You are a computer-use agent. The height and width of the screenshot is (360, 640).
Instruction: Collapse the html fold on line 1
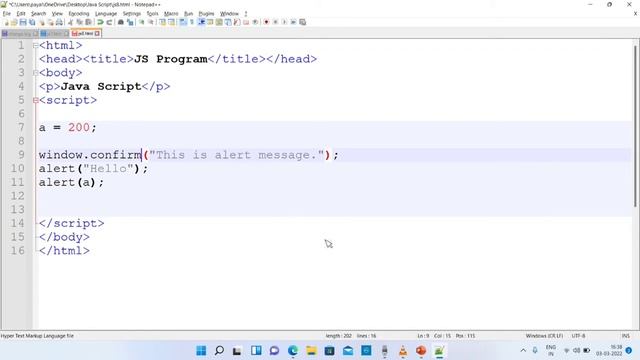tap(36, 46)
